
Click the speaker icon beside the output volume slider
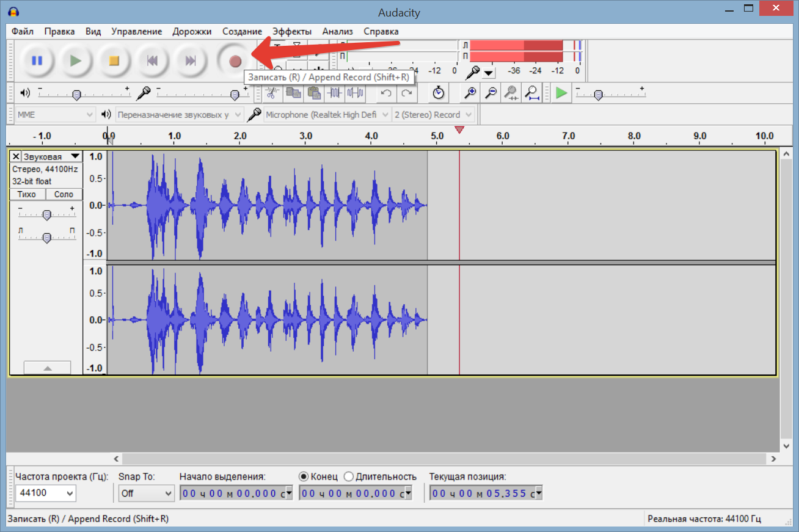[25, 93]
